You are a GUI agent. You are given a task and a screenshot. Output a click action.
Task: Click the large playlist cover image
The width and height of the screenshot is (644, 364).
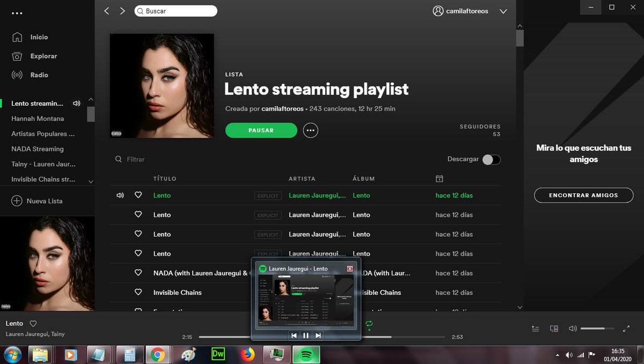162,86
